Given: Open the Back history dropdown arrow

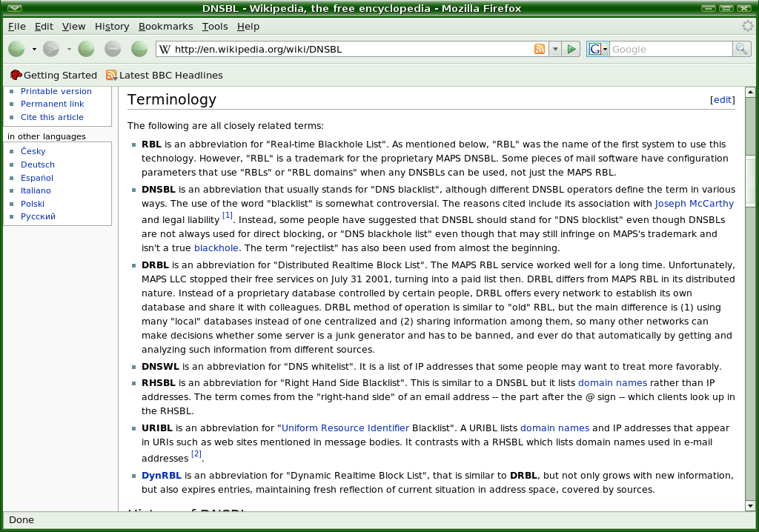Looking at the screenshot, I should (34, 49).
